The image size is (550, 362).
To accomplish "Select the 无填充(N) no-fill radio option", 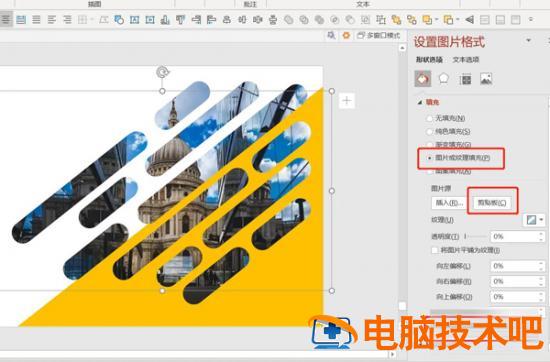I will (x=446, y=118).
